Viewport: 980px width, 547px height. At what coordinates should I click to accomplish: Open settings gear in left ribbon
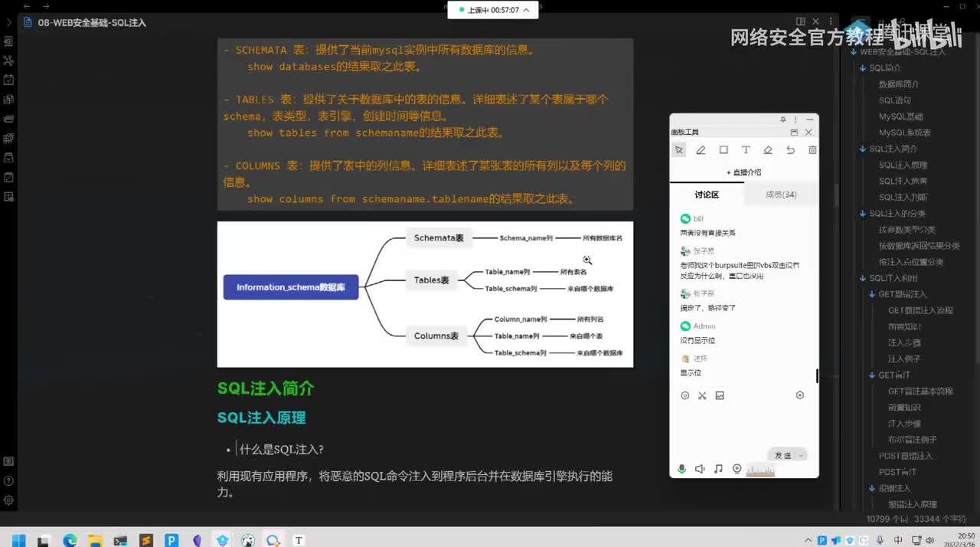[8, 500]
